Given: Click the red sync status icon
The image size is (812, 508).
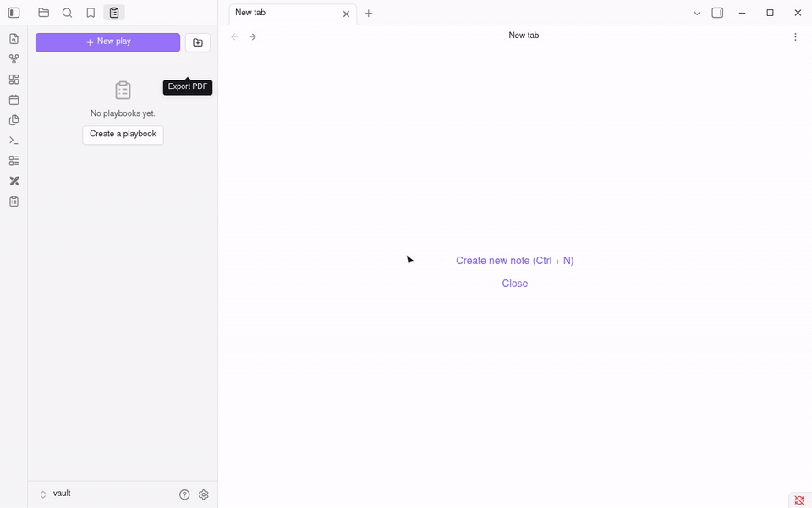Looking at the screenshot, I should (799, 500).
